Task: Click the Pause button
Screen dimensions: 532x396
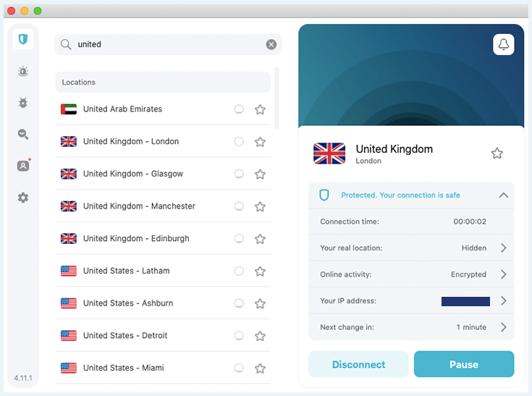Action: click(x=464, y=364)
